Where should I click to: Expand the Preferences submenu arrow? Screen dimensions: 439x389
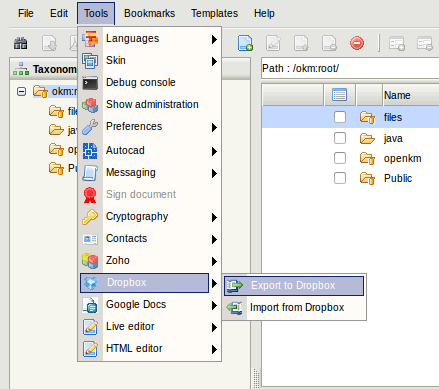pos(214,128)
